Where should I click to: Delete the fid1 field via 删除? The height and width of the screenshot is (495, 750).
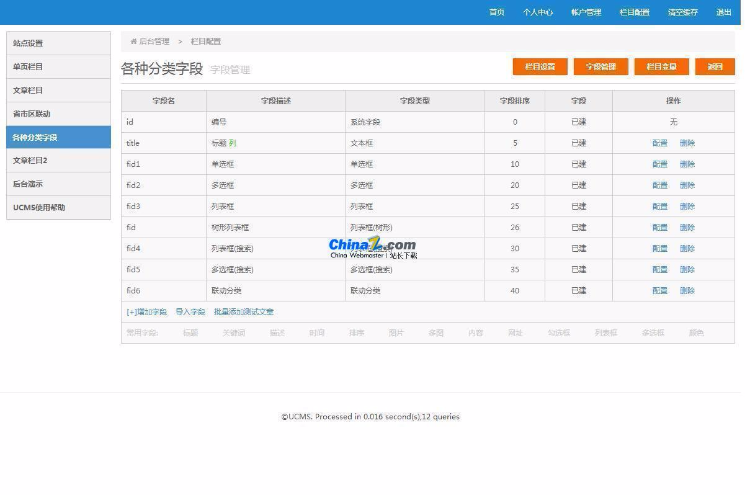[x=687, y=164]
